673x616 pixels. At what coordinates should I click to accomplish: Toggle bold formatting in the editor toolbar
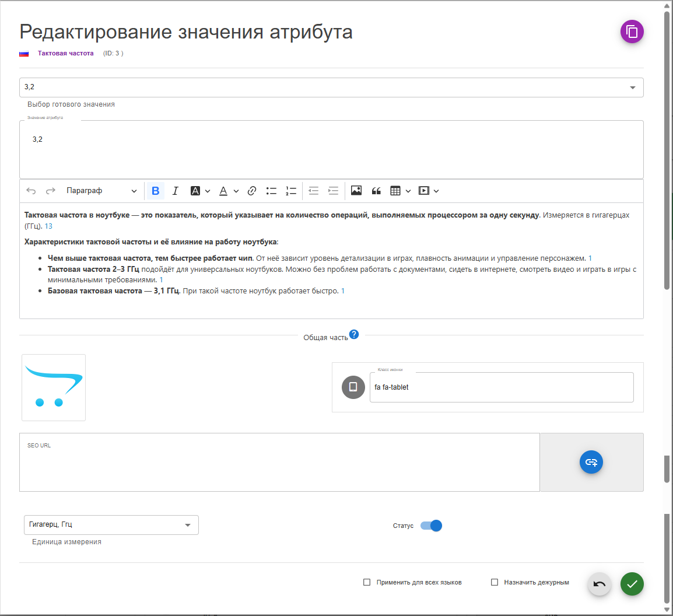[x=155, y=191]
